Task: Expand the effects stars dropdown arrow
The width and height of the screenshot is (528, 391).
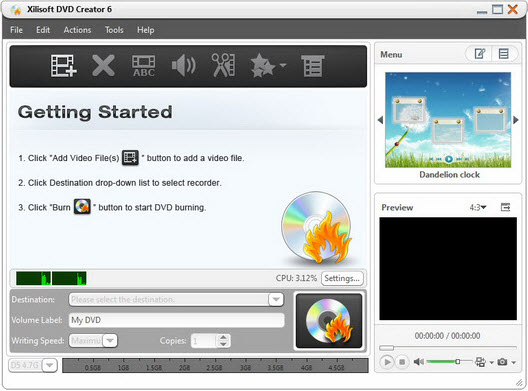Action: tap(283, 65)
